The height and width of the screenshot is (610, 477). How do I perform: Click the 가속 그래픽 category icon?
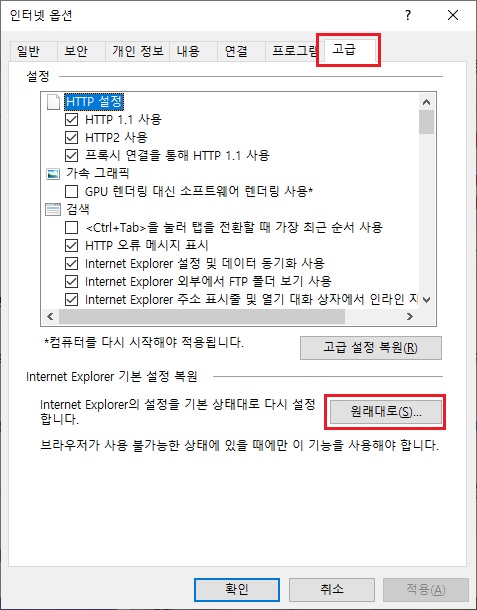pyautogui.click(x=53, y=174)
